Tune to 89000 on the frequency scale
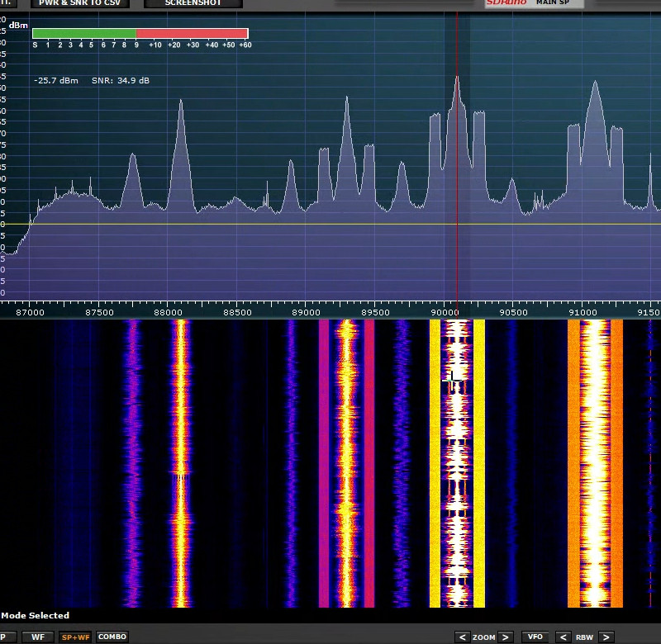The image size is (661, 644). tap(306, 313)
